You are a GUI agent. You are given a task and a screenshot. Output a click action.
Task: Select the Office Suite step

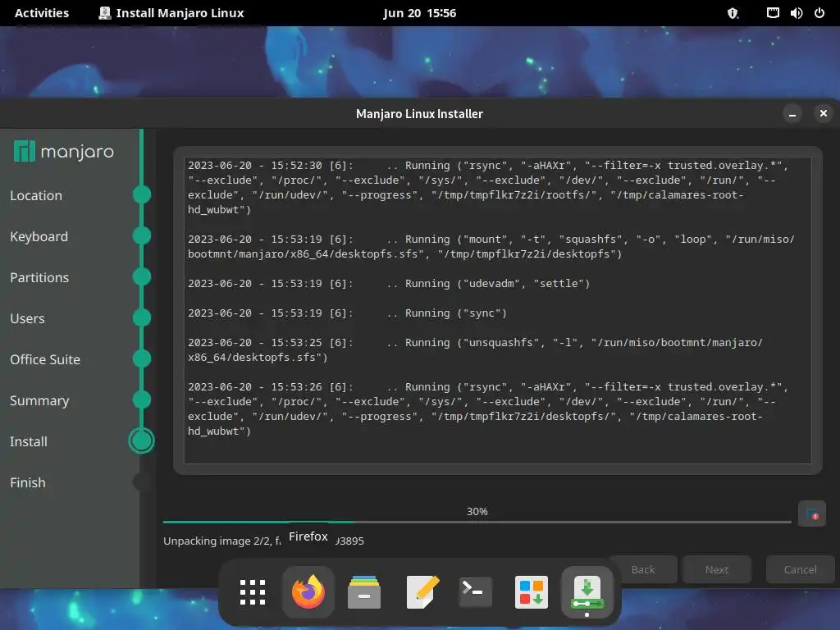point(45,359)
